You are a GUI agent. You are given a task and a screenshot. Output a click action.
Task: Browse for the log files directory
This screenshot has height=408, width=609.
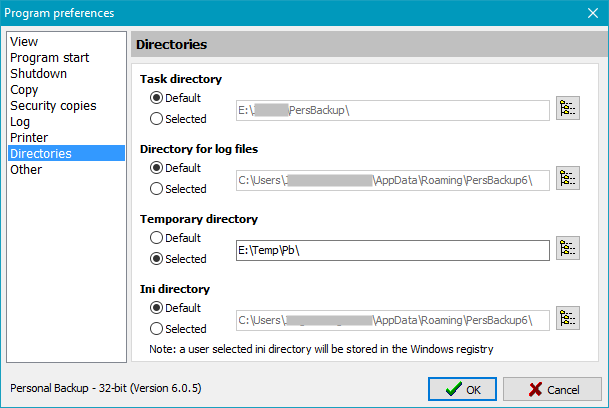coord(568,179)
